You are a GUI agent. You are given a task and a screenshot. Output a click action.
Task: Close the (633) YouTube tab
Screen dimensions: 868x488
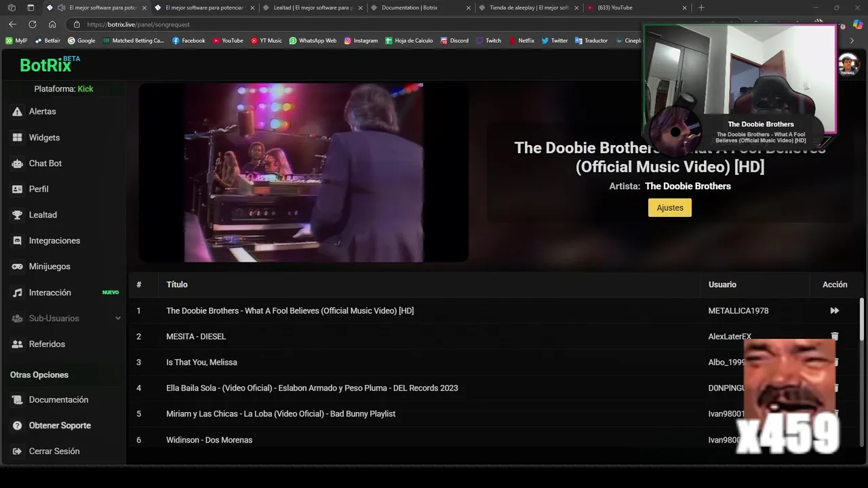684,7
